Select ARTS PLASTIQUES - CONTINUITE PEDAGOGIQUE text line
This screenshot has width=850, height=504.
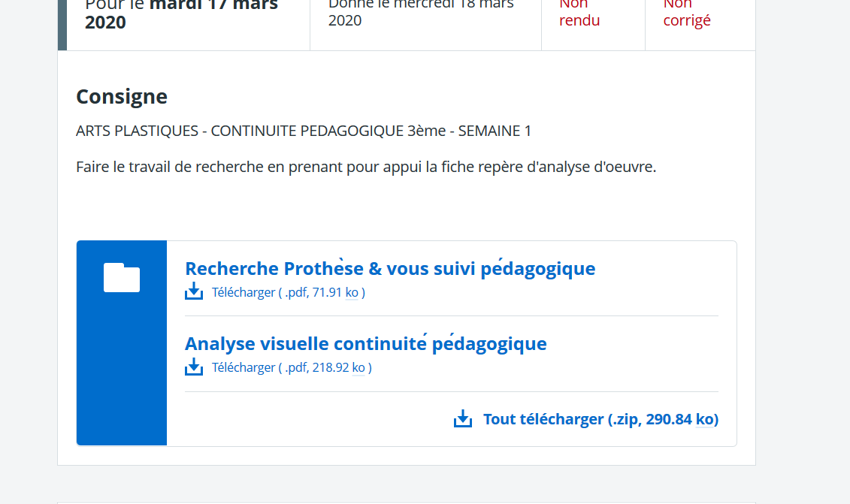(x=304, y=131)
